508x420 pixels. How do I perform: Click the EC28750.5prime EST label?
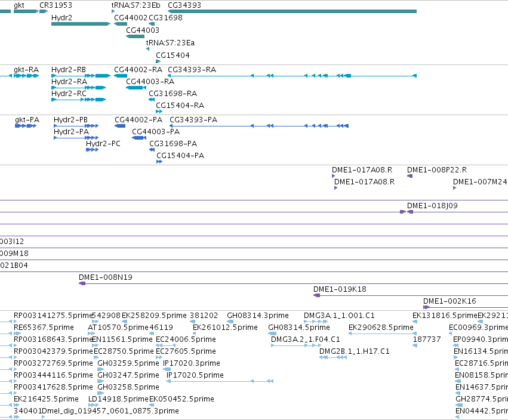[x=124, y=351]
